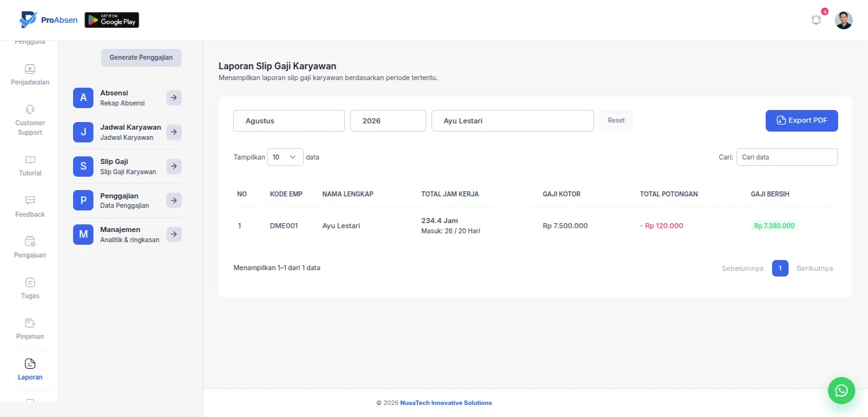Open the Pengajuan calendar icon

[x=30, y=241]
